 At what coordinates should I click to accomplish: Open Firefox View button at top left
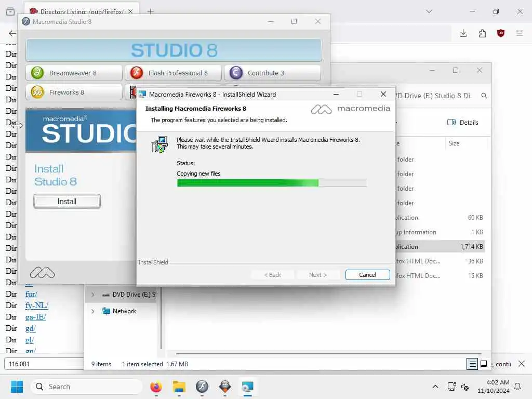(10, 11)
